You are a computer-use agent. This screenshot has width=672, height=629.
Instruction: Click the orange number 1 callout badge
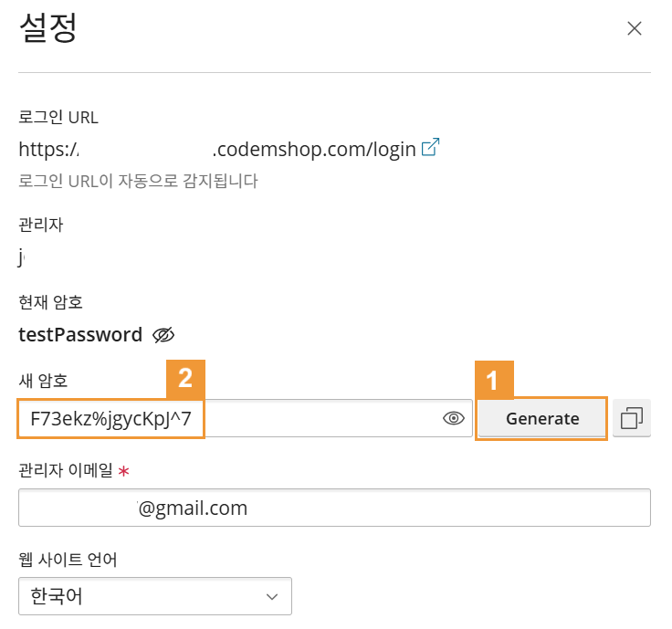495,380
